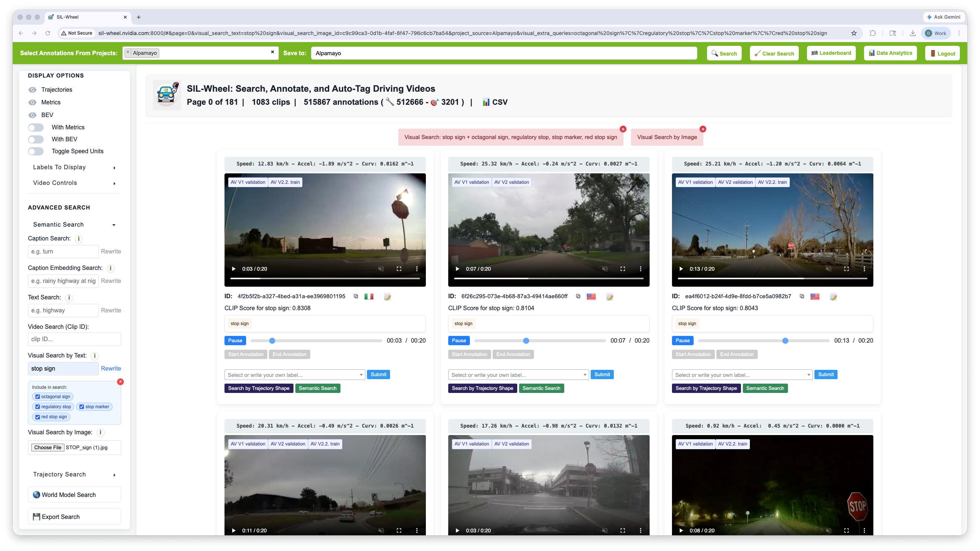Uncheck octagonal sign checkbox
980x551 pixels.
pyautogui.click(x=38, y=397)
